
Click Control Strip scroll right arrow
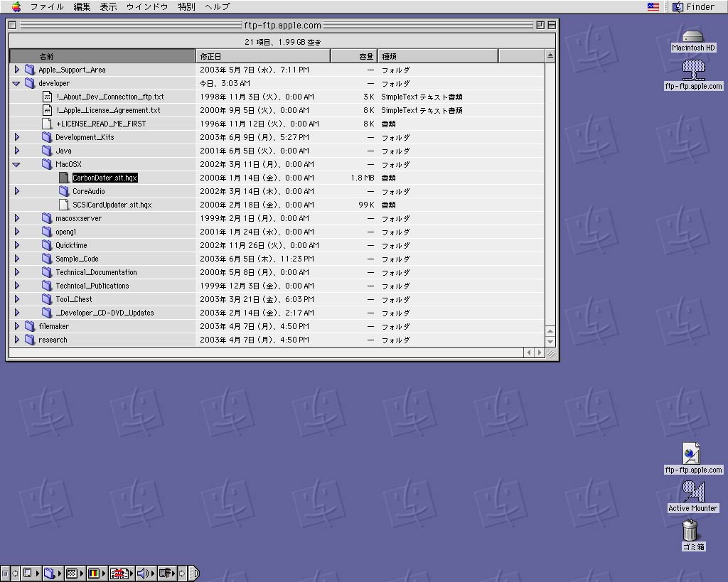click(x=182, y=573)
